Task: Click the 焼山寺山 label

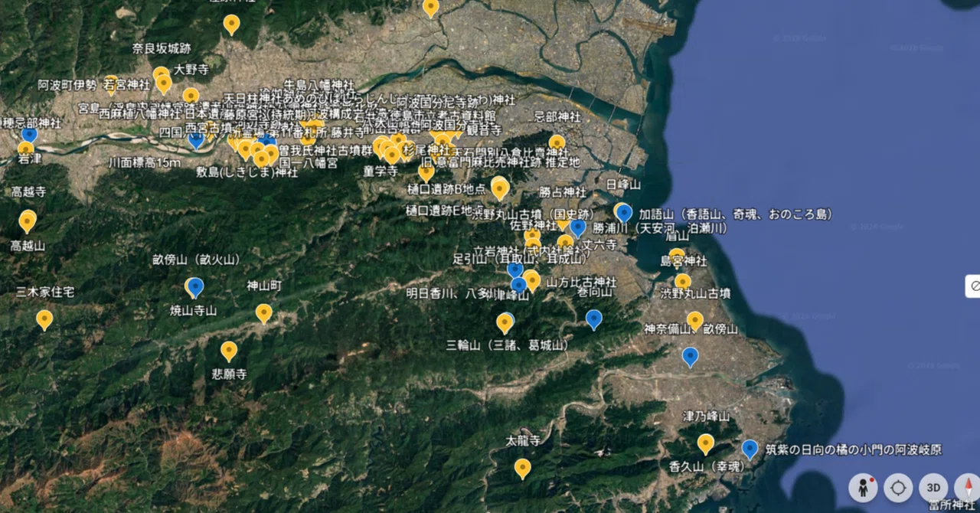Action: [x=193, y=310]
